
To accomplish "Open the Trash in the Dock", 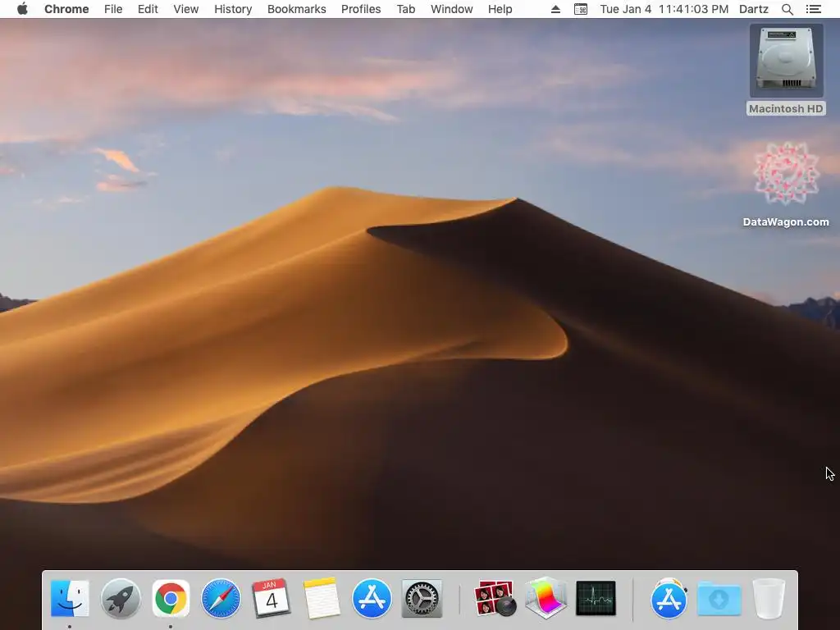I will [769, 598].
